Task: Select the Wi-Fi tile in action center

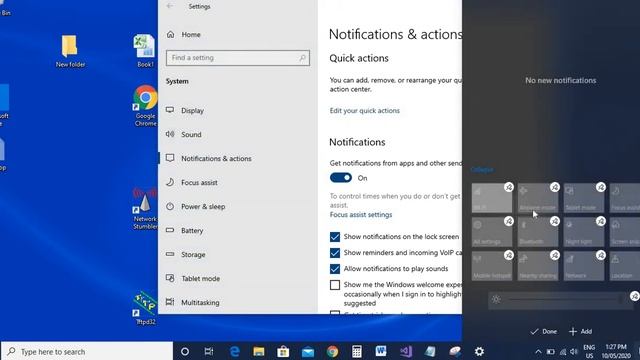Action: (x=492, y=198)
